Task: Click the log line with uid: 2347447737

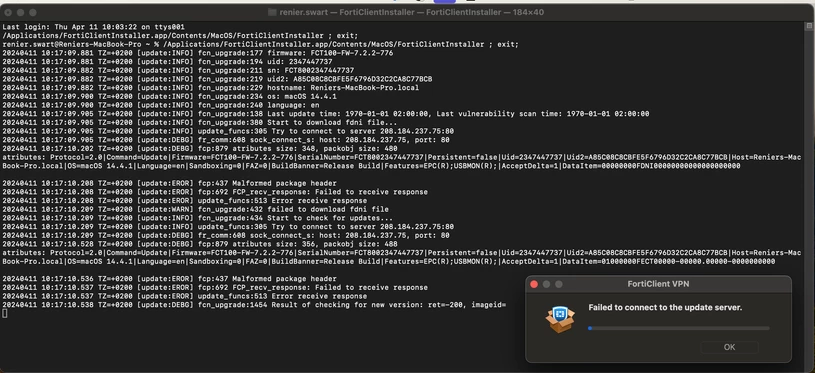Action: coord(167,62)
